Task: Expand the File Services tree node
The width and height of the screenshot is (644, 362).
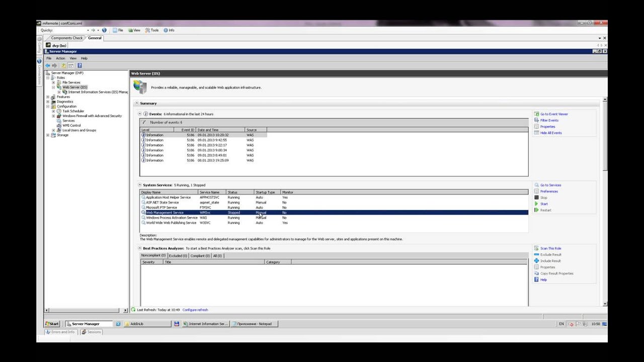Action: pyautogui.click(x=54, y=82)
